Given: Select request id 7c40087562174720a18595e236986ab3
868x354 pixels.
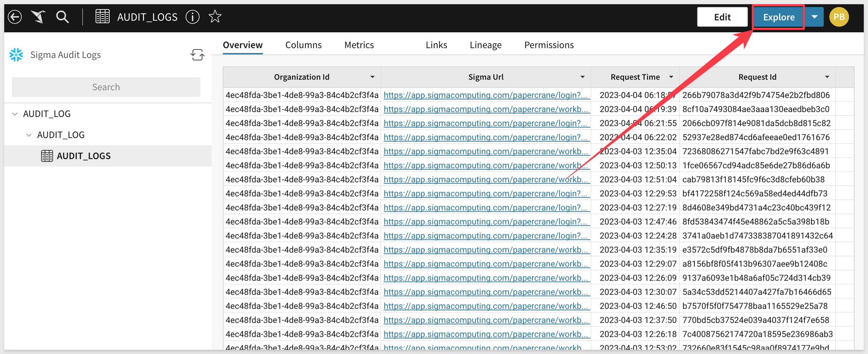Looking at the screenshot, I should 758,334.
